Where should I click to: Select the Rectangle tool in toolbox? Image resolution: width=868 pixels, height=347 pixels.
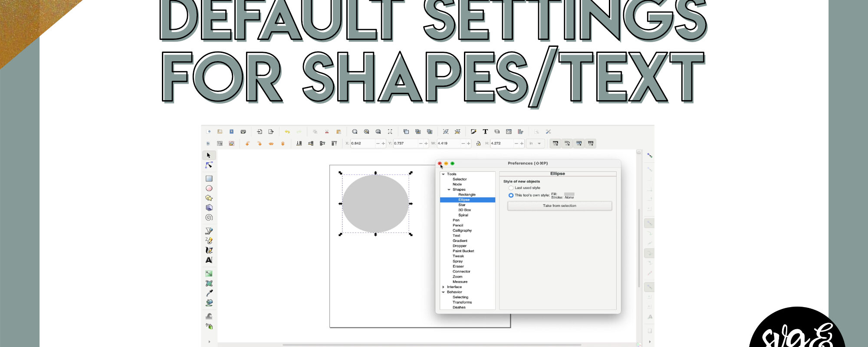coord(209,178)
